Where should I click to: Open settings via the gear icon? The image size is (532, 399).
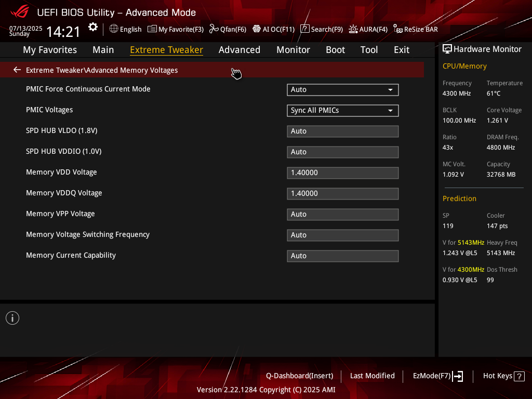pyautogui.click(x=92, y=27)
